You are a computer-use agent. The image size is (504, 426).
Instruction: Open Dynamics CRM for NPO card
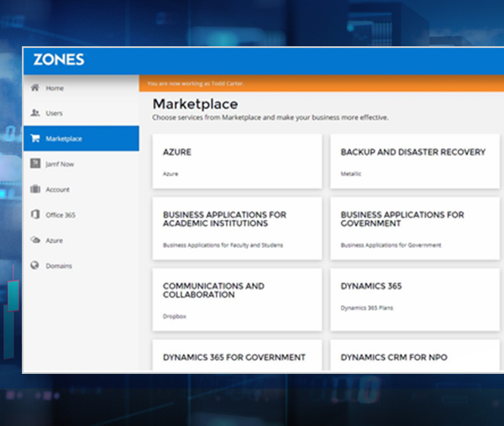pyautogui.click(x=415, y=355)
